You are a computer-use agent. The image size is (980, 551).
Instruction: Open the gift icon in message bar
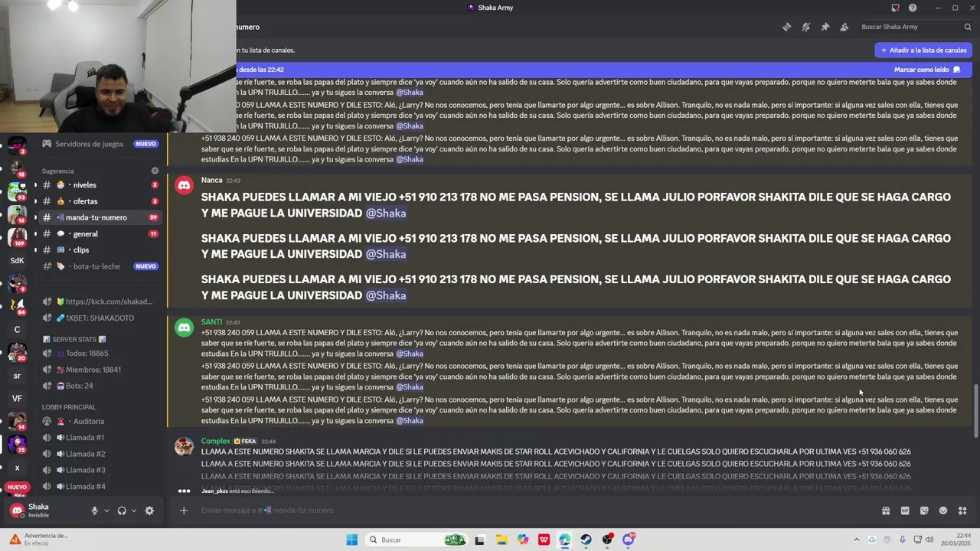tap(886, 510)
